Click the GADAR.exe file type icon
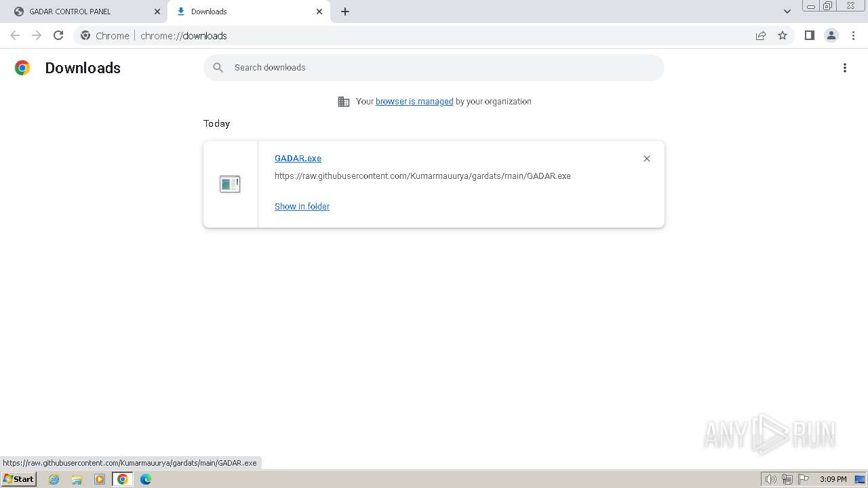Screen dimensions: 868x488 [x=230, y=184]
